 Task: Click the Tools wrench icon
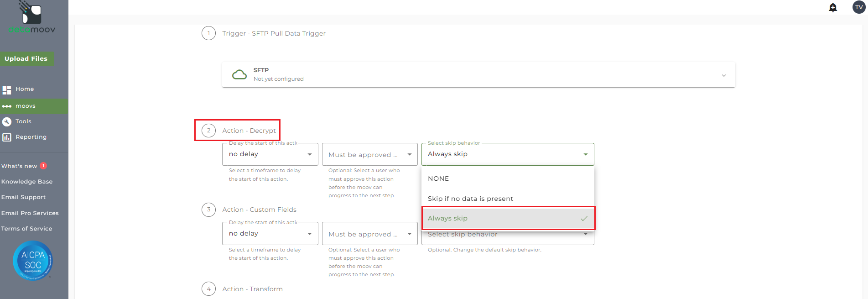point(7,121)
